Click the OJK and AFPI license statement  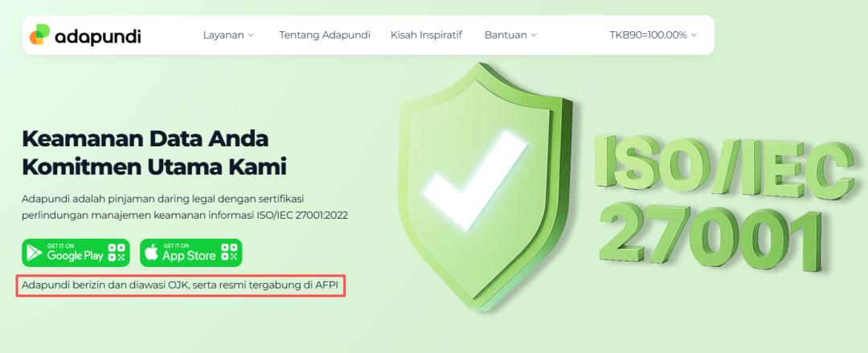click(x=179, y=286)
